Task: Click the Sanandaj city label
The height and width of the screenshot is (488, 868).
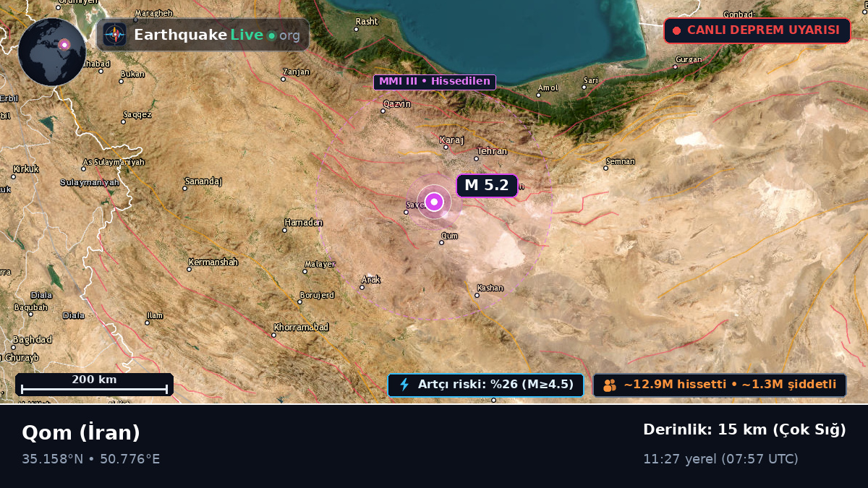Action: pyautogui.click(x=203, y=181)
